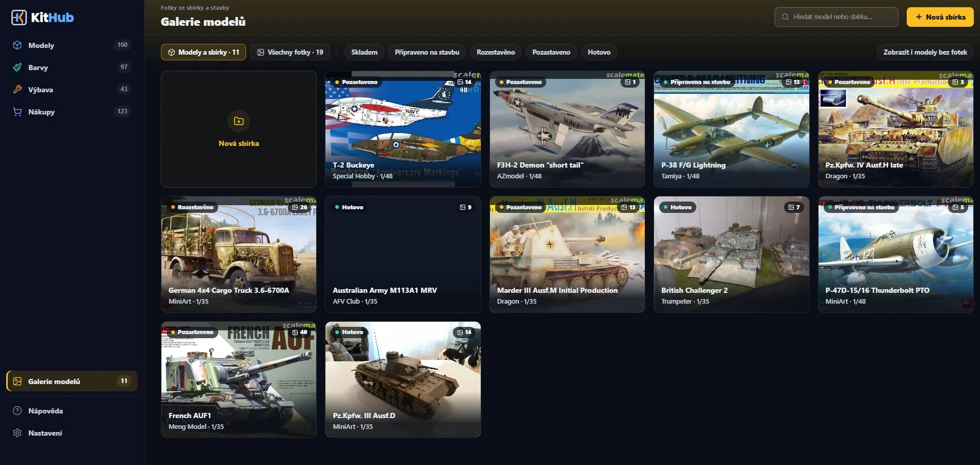Open the F3H-2 Demon short tail card
This screenshot has width=980, height=465.
pos(567,129)
